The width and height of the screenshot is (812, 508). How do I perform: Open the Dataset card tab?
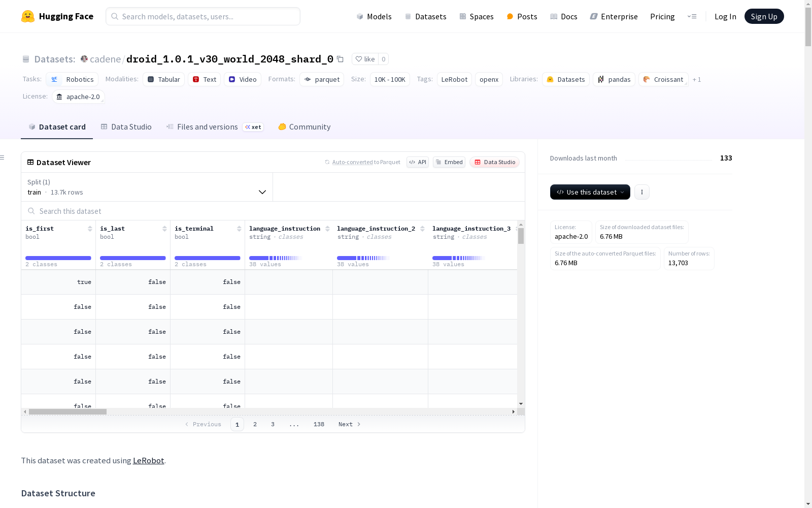pyautogui.click(x=57, y=127)
